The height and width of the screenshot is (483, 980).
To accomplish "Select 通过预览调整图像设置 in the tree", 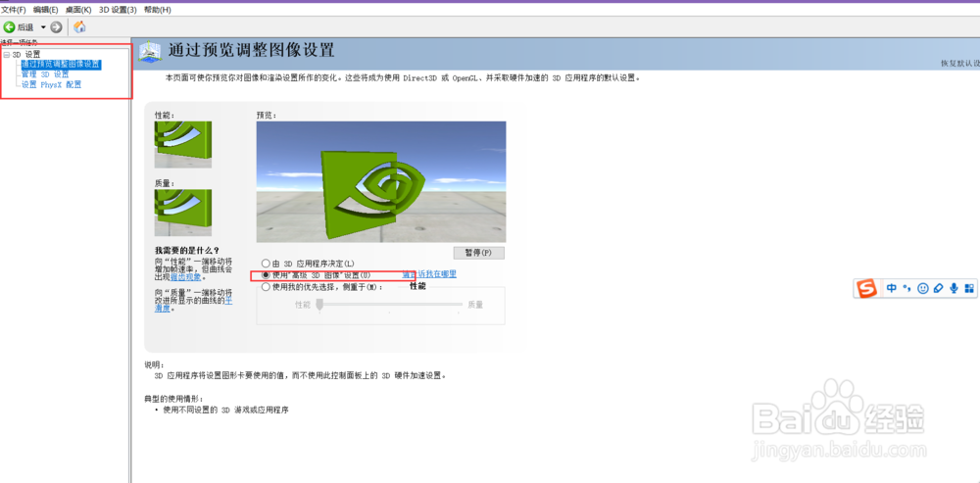I will [x=61, y=65].
